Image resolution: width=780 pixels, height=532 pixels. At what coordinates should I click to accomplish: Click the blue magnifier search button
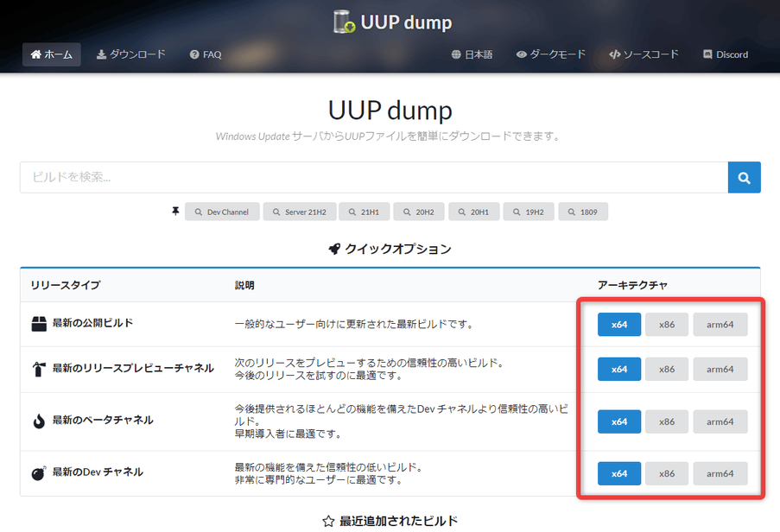pos(745,177)
